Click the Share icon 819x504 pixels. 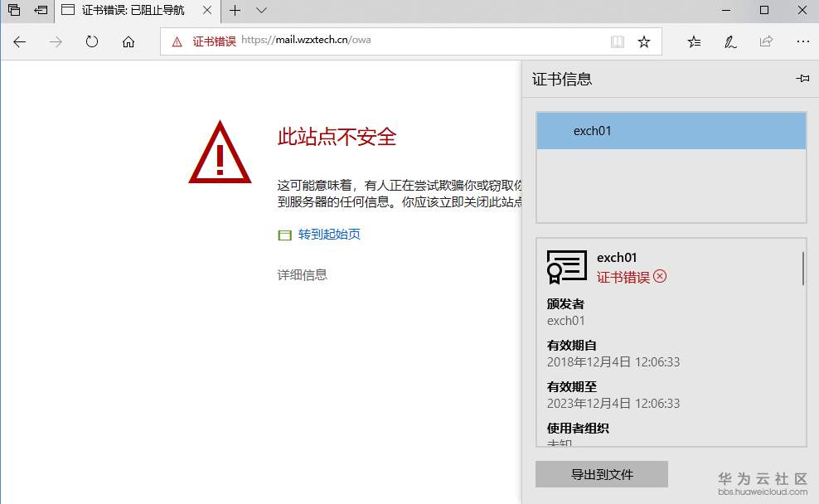coord(766,41)
